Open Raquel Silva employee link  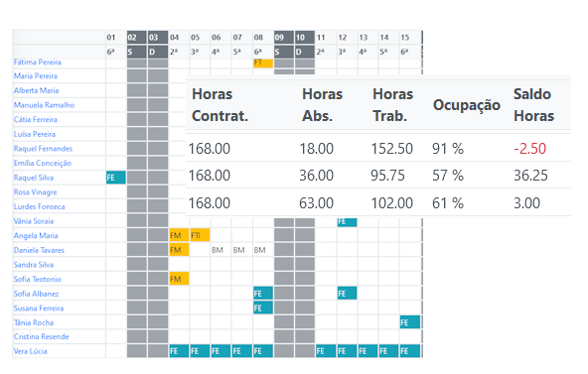coord(34,178)
